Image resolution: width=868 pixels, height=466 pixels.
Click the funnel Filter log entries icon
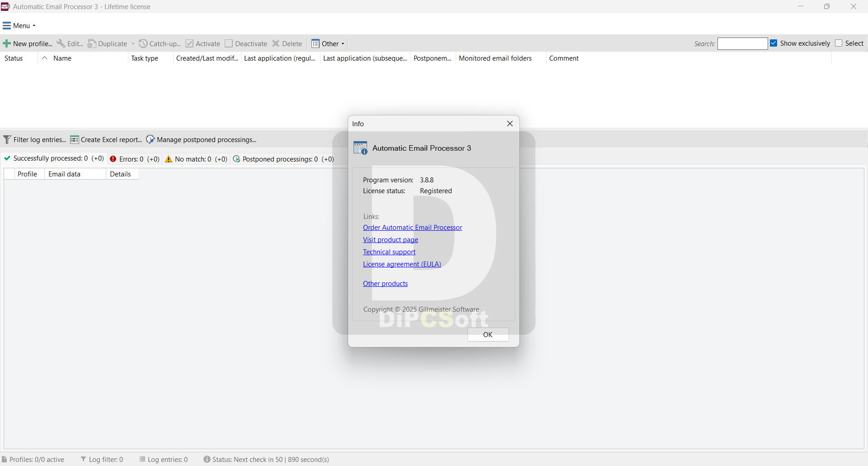click(x=7, y=139)
